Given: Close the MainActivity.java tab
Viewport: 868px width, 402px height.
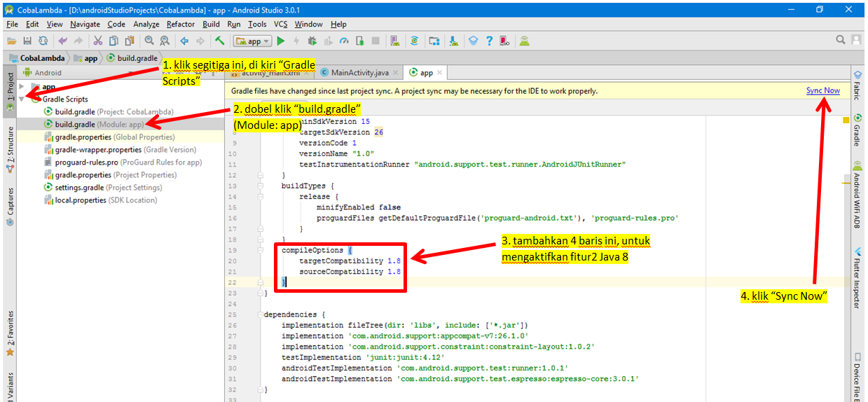Looking at the screenshot, I should (396, 72).
